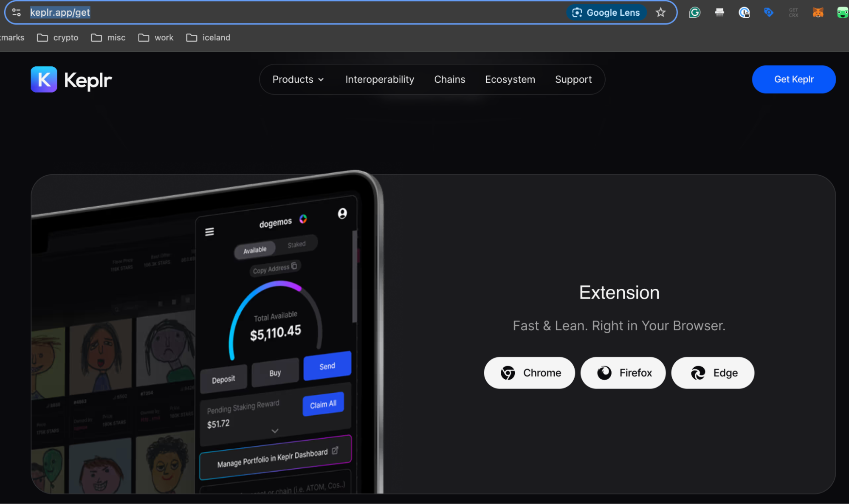
Task: Click the Send button in mockup
Action: click(327, 366)
